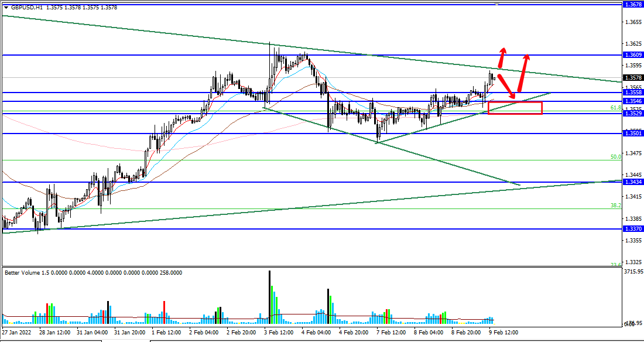This screenshot has width=644, height=342.
Task: Click the 1.3370 price level label
Action: coord(632,229)
